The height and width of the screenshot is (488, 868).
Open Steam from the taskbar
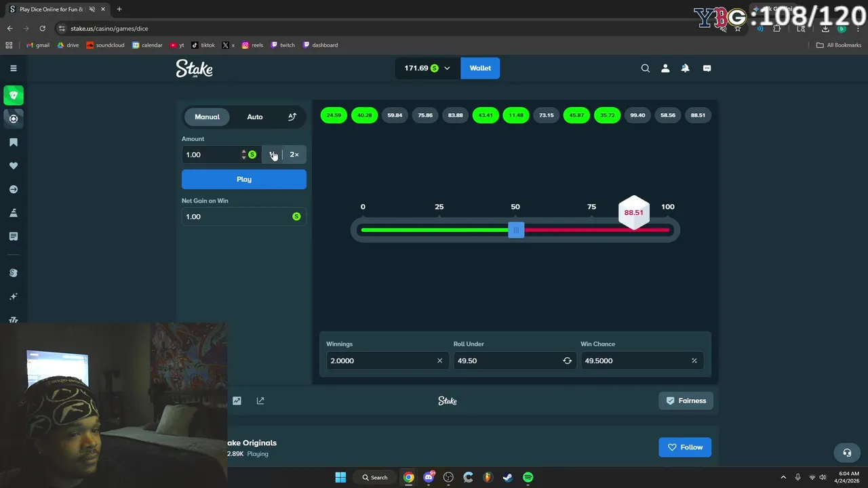click(507, 477)
